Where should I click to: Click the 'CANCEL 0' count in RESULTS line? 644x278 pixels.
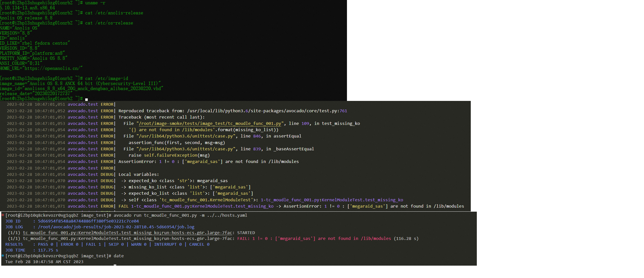tap(199, 244)
